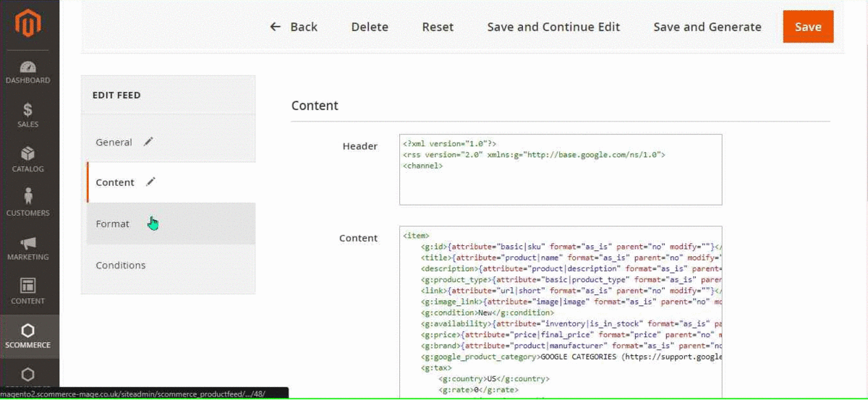Open Customers person icon
Image resolution: width=868 pixels, height=403 pixels.
pyautogui.click(x=28, y=197)
